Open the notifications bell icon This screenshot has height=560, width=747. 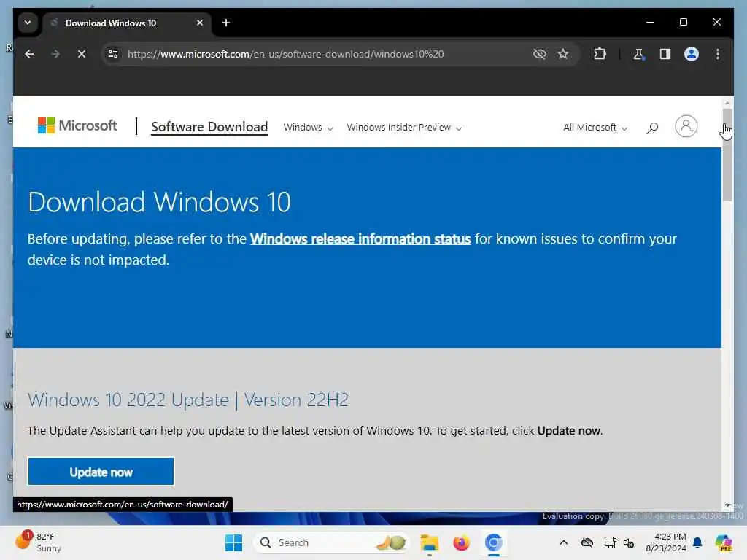pyautogui.click(x=697, y=542)
